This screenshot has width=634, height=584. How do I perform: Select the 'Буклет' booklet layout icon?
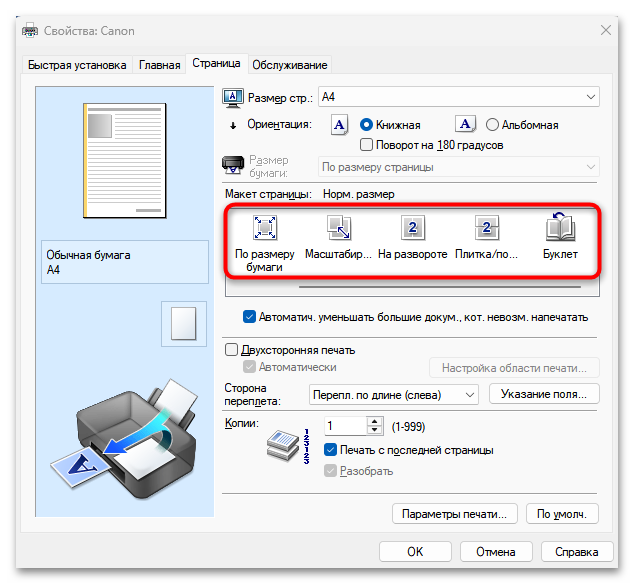point(560,229)
